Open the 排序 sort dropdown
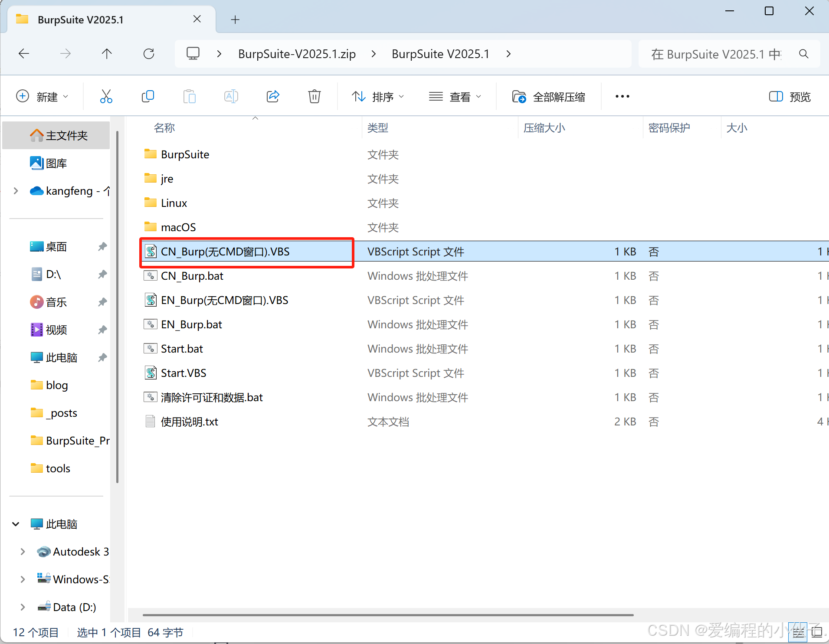 (378, 96)
